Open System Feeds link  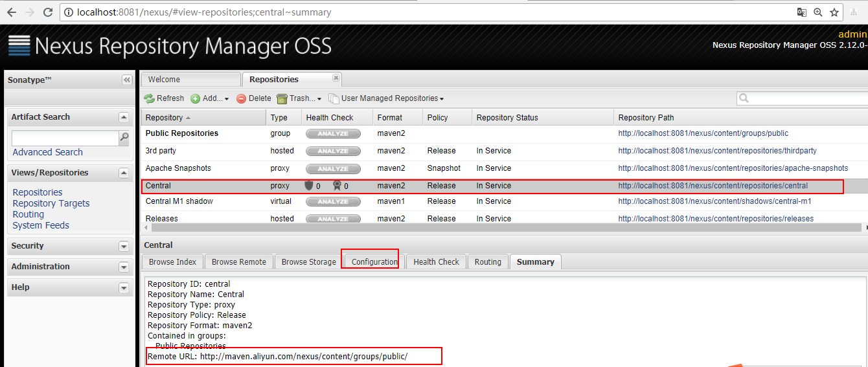(41, 225)
